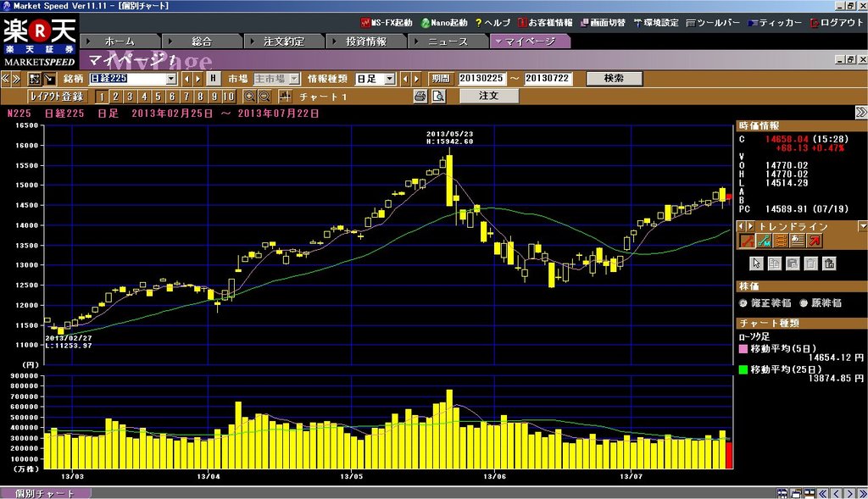This screenshot has width=868, height=499.
Task: Select the pointer cursor tool
Action: pos(757,263)
